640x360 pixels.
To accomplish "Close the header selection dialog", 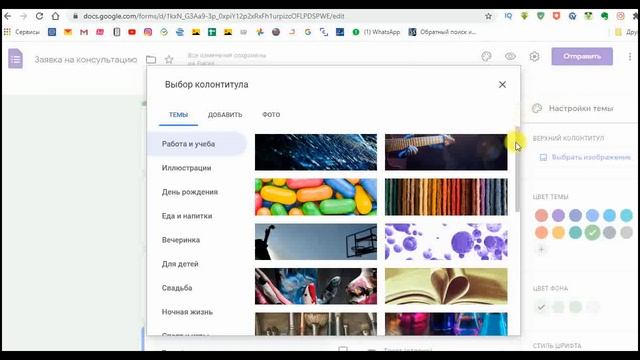I will click(502, 84).
